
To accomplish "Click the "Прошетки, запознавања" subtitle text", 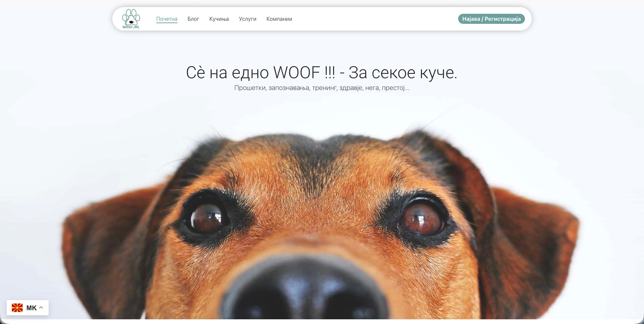I will [321, 88].
